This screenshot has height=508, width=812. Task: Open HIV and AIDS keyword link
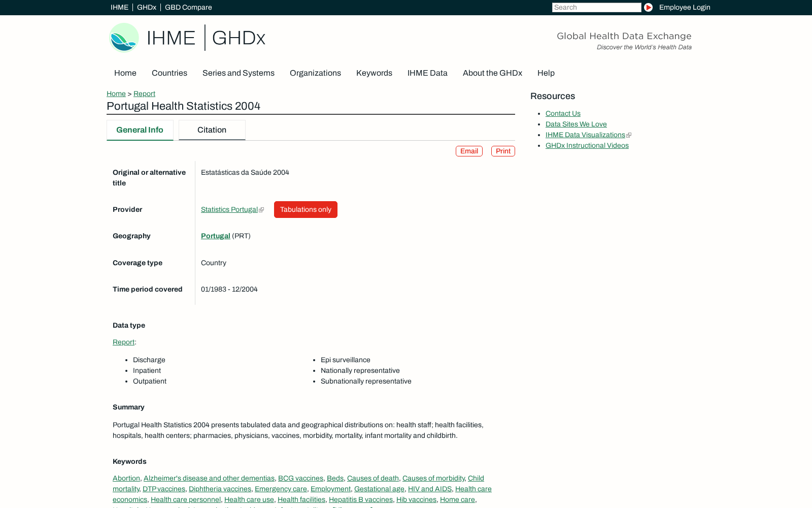(x=430, y=489)
